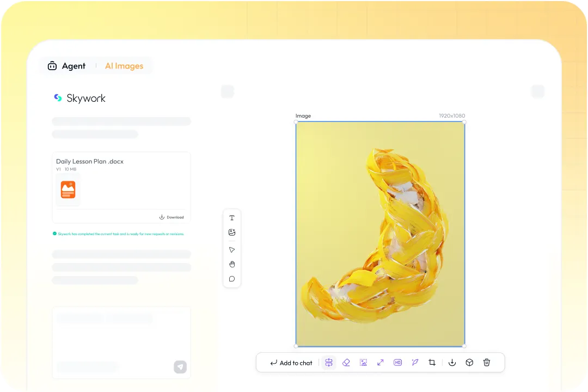Switch to the Agent tab

[67, 66]
